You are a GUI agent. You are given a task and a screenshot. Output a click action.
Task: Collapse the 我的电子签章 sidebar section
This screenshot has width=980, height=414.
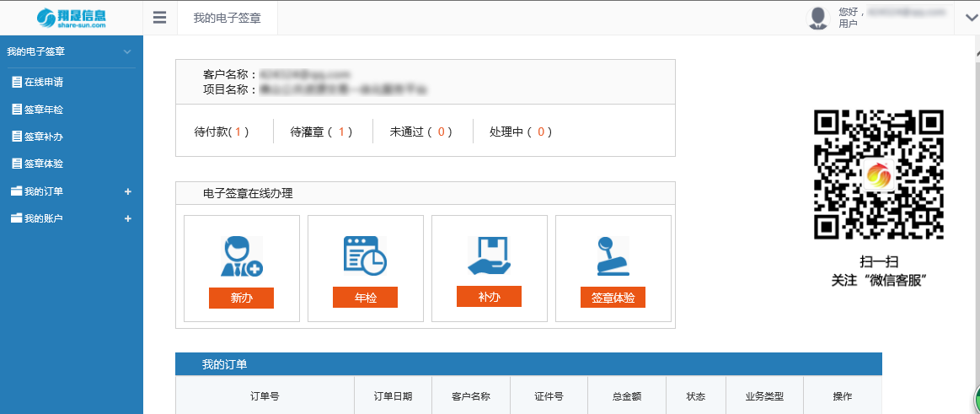(x=127, y=52)
